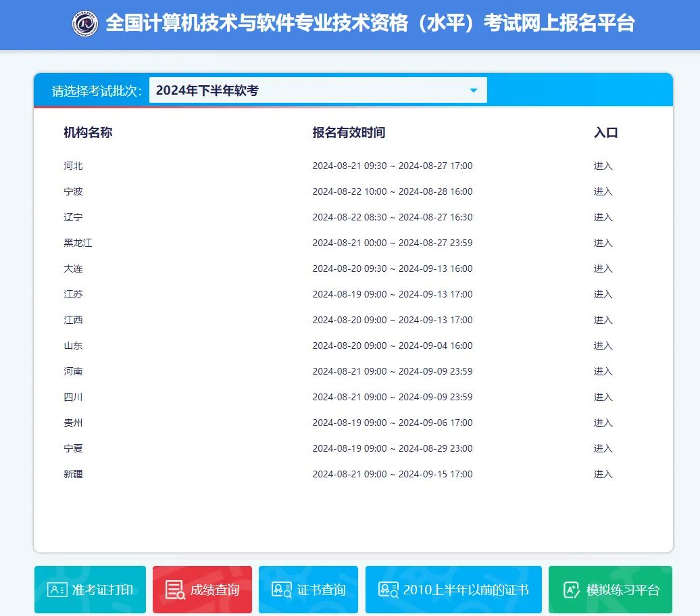Click the 证书查询 certificate icon

click(x=282, y=590)
